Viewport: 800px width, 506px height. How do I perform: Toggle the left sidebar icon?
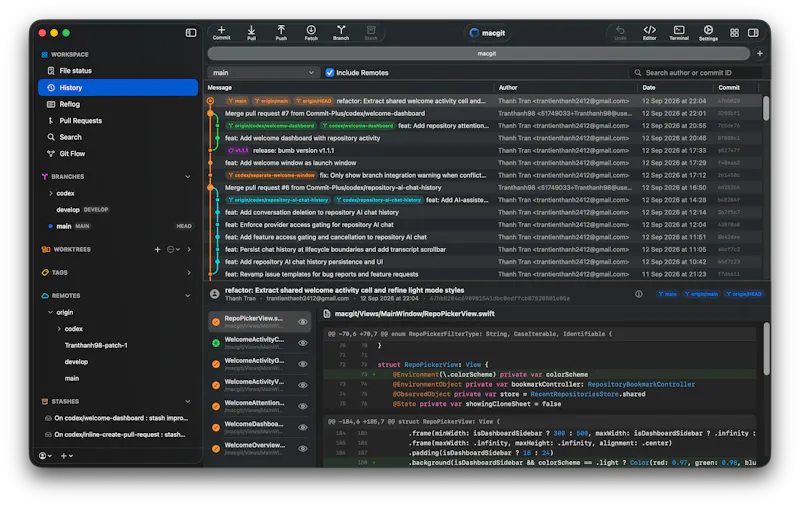(x=191, y=33)
